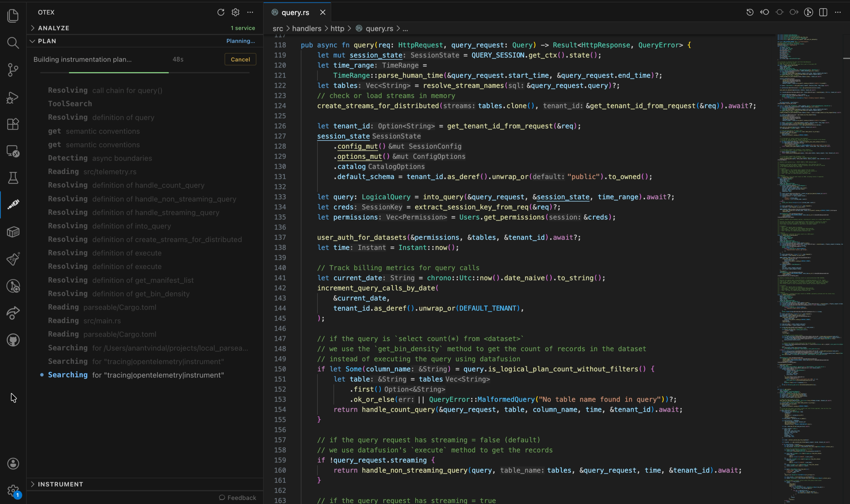Click the go back revision icon
Viewport: 850px width, 504px height.
765,12
